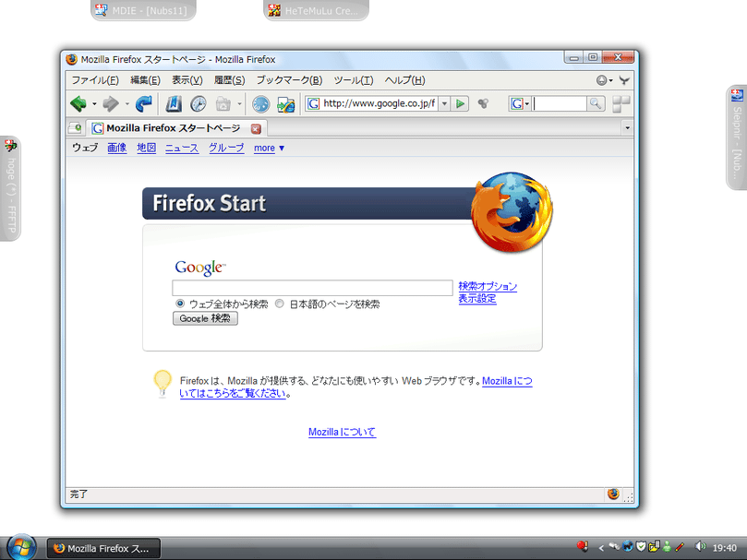The width and height of the screenshot is (747, 560).
Task: Click the 19:40 taskbar clock
Action: coord(724,548)
